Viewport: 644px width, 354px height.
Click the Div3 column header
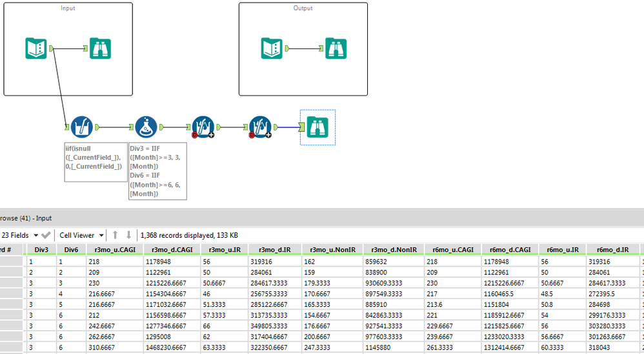coord(41,249)
